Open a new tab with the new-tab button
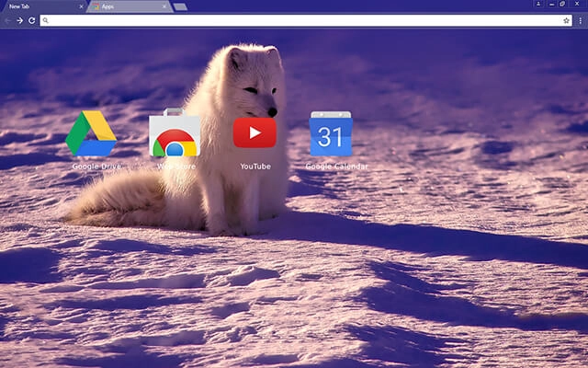588x368 pixels. point(180,6)
